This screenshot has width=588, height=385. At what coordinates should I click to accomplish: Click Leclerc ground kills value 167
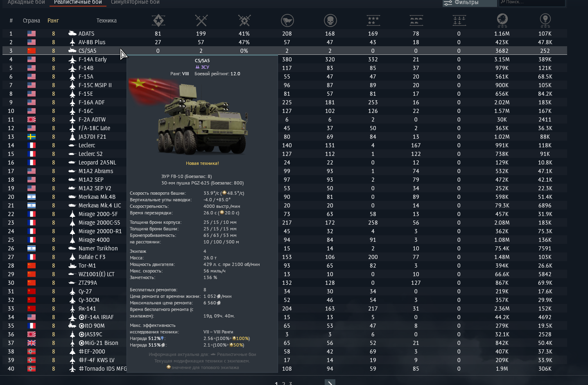pyautogui.click(x=416, y=145)
